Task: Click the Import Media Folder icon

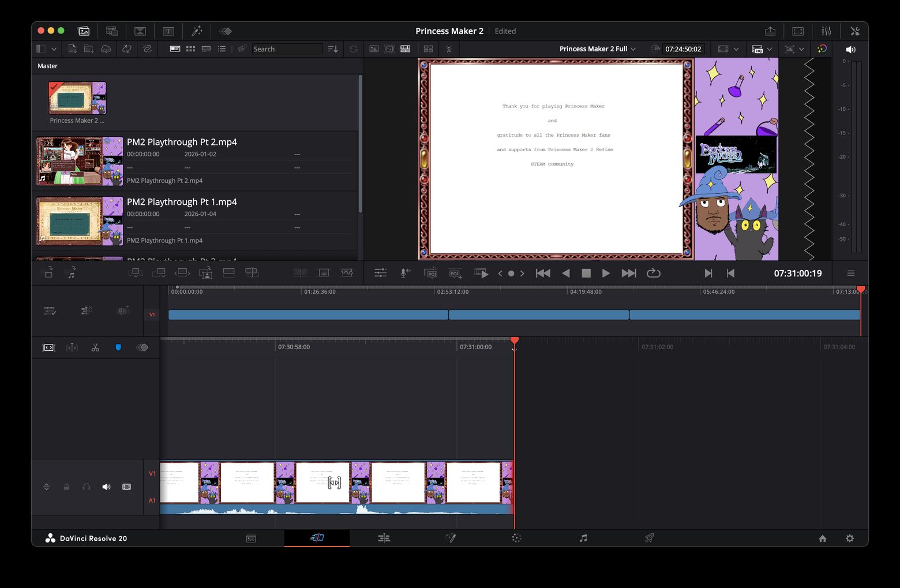Action: (x=89, y=49)
